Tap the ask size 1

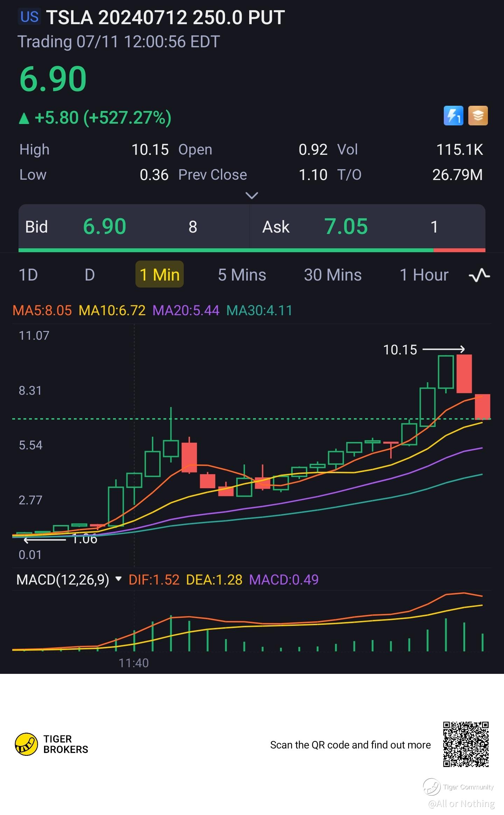click(x=434, y=227)
